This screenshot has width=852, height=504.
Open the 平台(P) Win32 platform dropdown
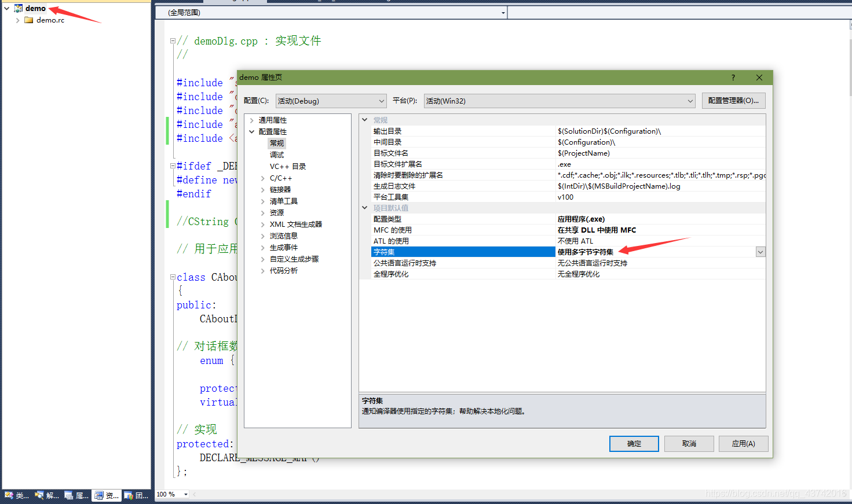click(x=560, y=101)
